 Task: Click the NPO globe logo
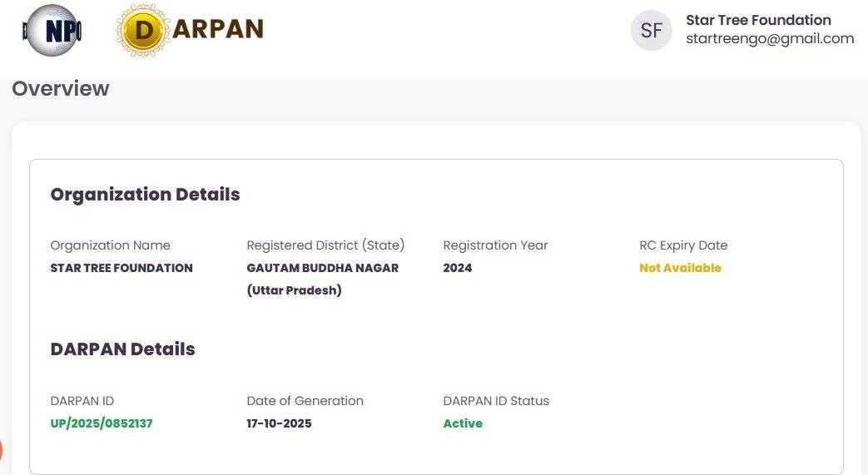pyautogui.click(x=52, y=31)
